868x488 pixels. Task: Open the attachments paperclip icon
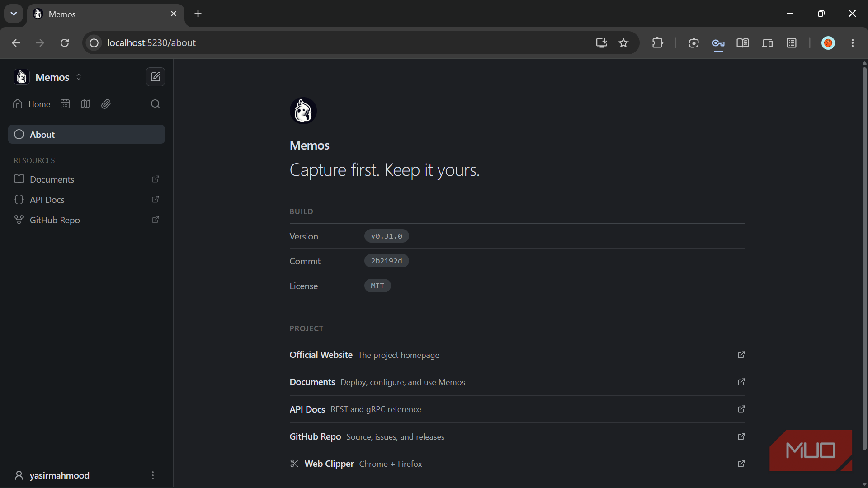[106, 104]
